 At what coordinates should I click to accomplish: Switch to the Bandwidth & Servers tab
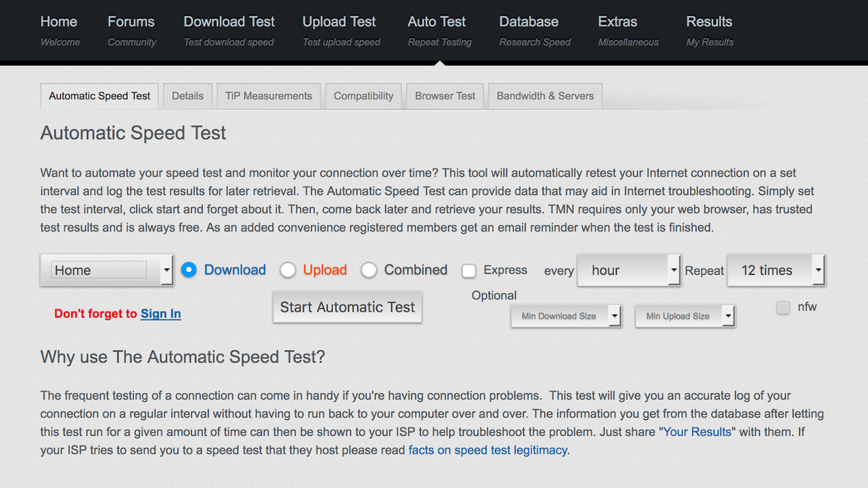[x=545, y=96]
